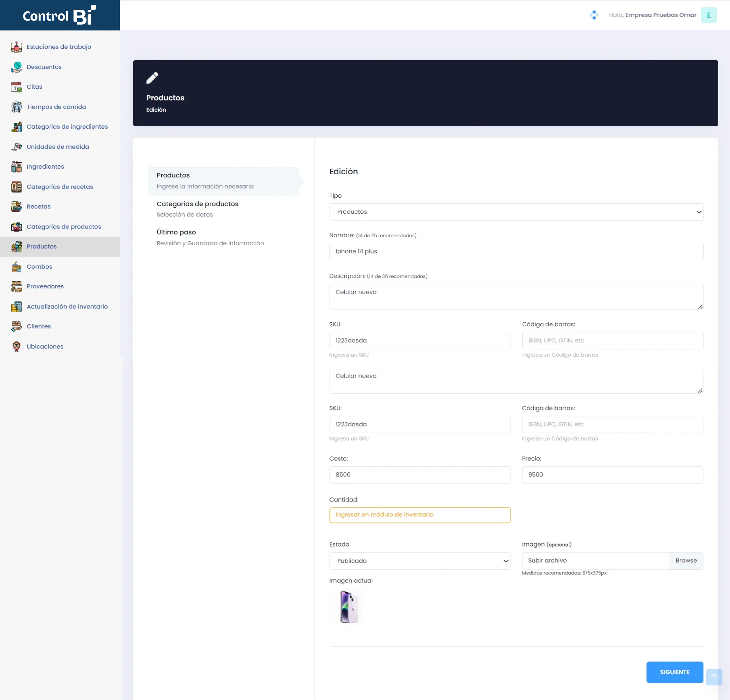This screenshot has width=730, height=700.
Task: Click the blue dots icon in header
Action: 594,15
